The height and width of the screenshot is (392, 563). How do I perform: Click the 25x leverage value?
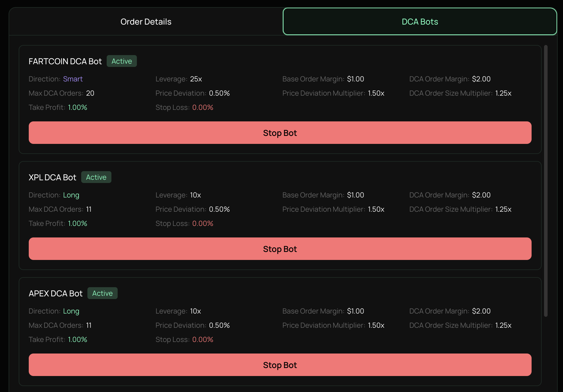coord(196,79)
